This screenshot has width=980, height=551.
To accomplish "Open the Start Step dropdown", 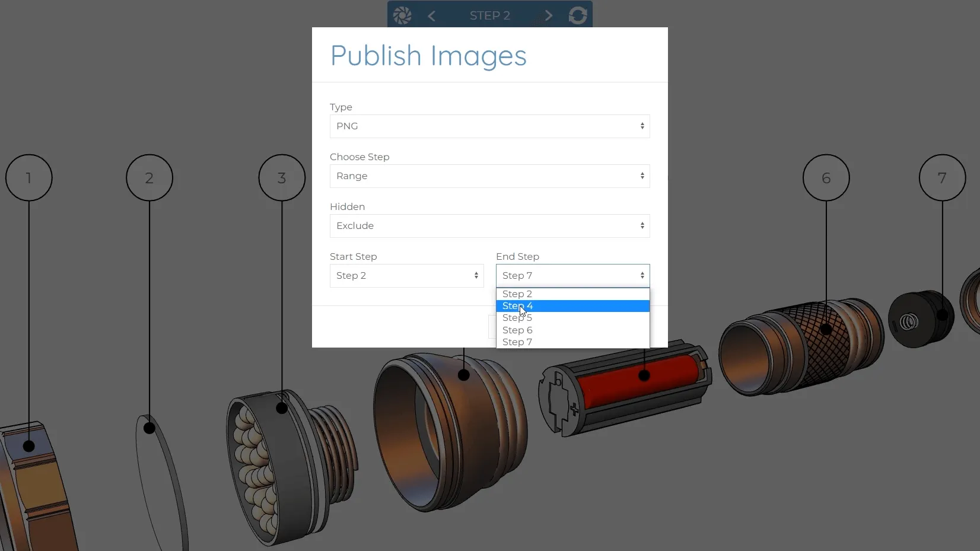I will tap(407, 276).
